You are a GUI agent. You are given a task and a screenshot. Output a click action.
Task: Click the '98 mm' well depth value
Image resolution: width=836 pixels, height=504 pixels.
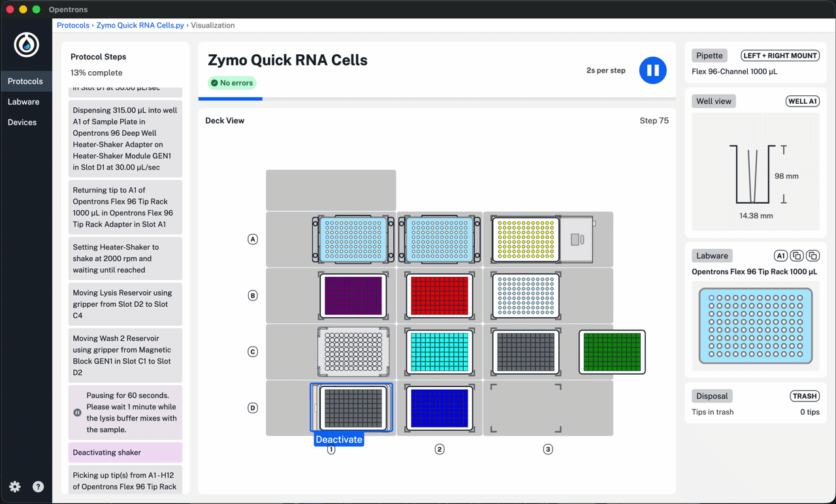(x=787, y=176)
